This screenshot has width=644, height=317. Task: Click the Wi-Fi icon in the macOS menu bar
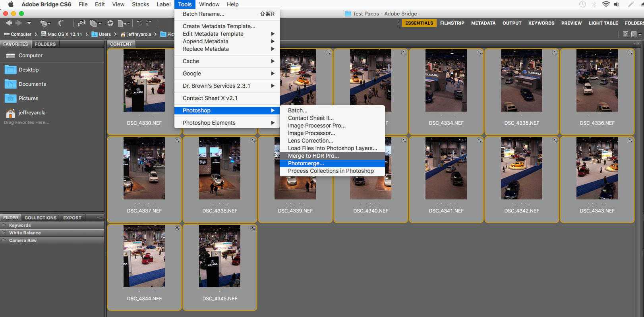click(x=605, y=4)
